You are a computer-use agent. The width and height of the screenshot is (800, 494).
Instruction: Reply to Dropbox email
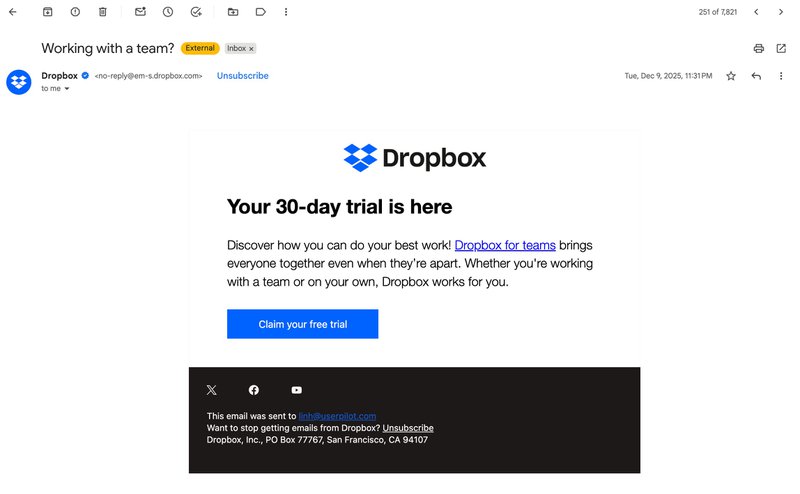[x=756, y=76]
